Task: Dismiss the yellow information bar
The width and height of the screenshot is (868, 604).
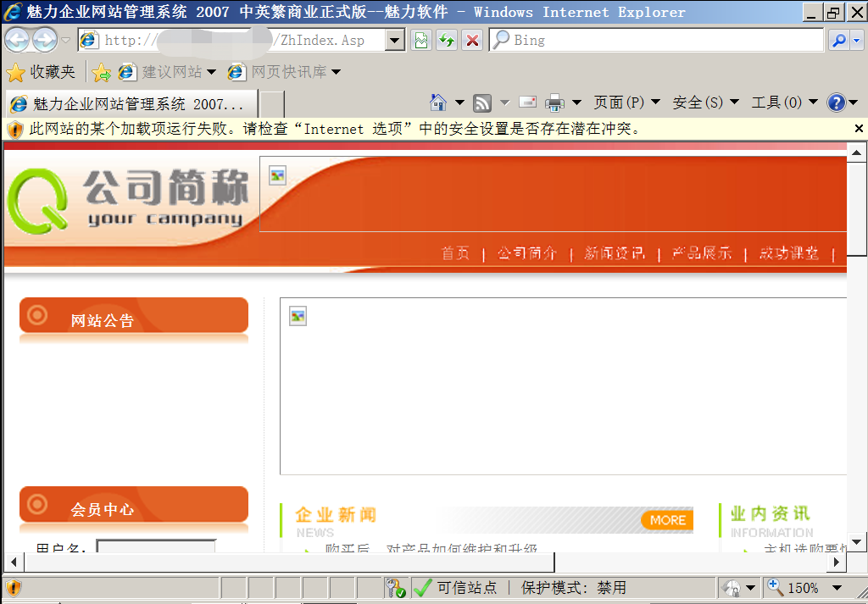Action: click(859, 129)
